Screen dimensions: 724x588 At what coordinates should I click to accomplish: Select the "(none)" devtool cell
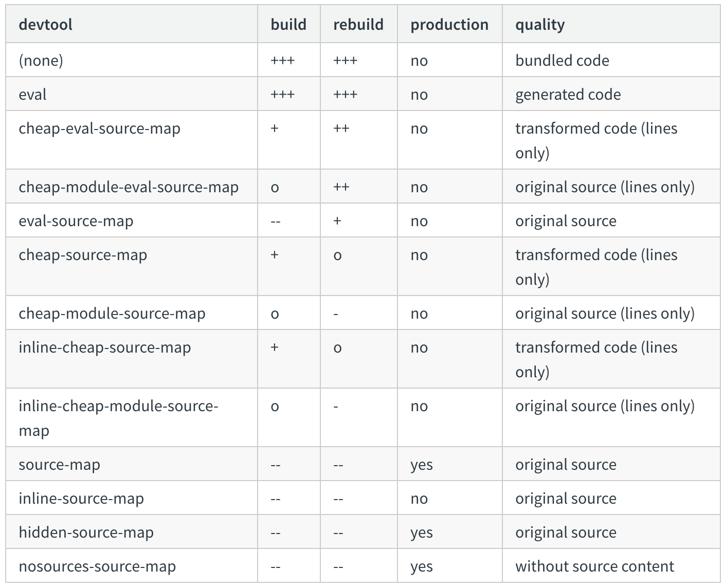click(x=41, y=61)
